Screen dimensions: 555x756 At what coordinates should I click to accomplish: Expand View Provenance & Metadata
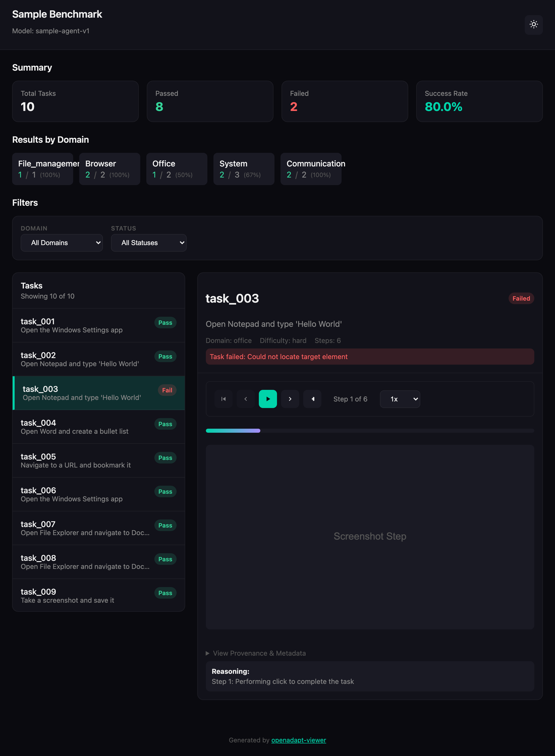pyautogui.click(x=256, y=653)
